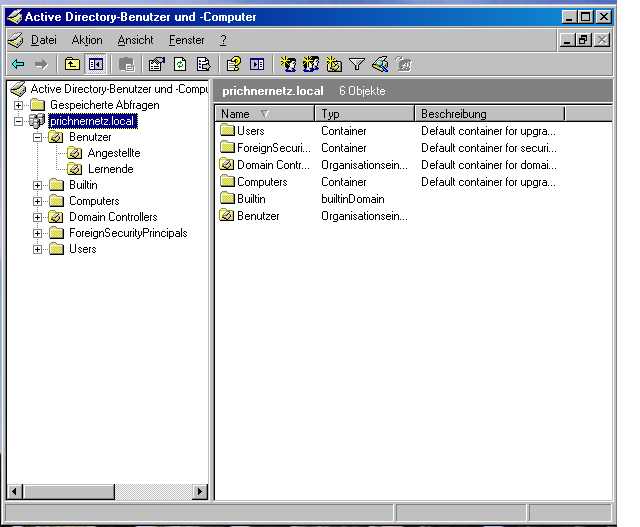The height and width of the screenshot is (527, 640).
Task: Expand Gespeicherte Abfragen node
Action: tap(18, 105)
